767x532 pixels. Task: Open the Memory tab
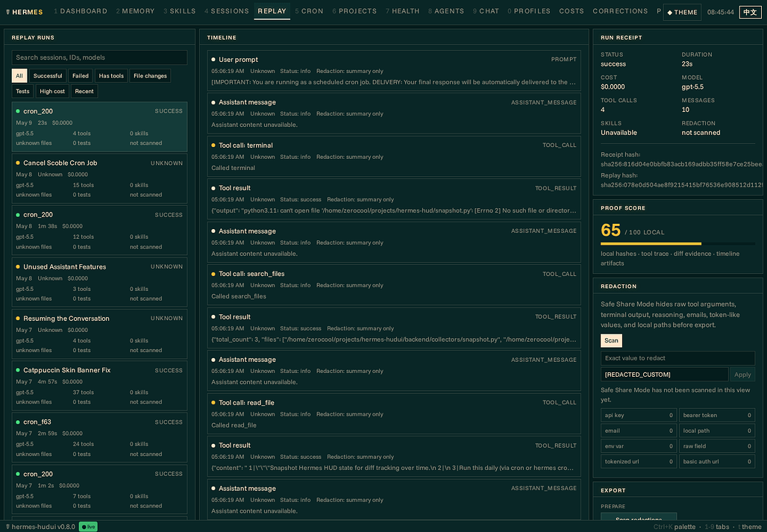click(x=135, y=10)
